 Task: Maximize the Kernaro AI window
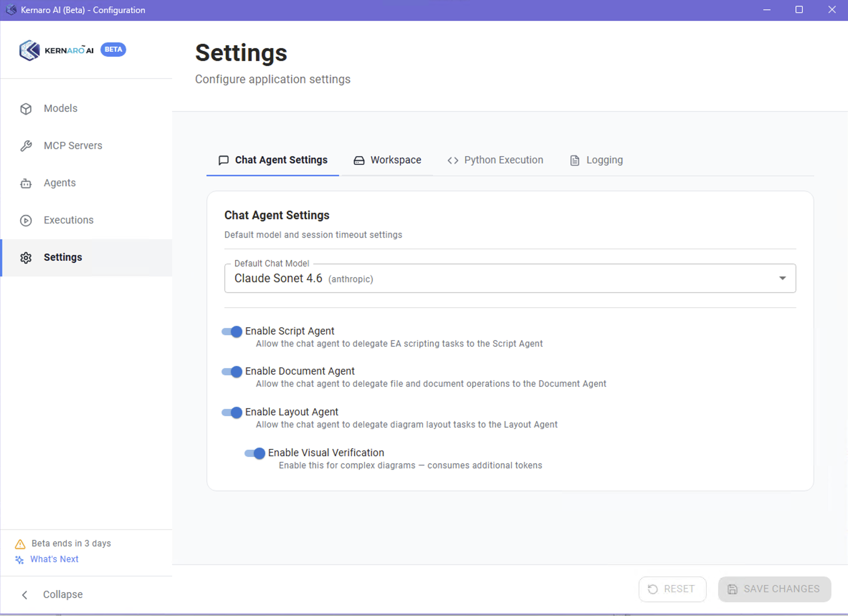click(799, 10)
